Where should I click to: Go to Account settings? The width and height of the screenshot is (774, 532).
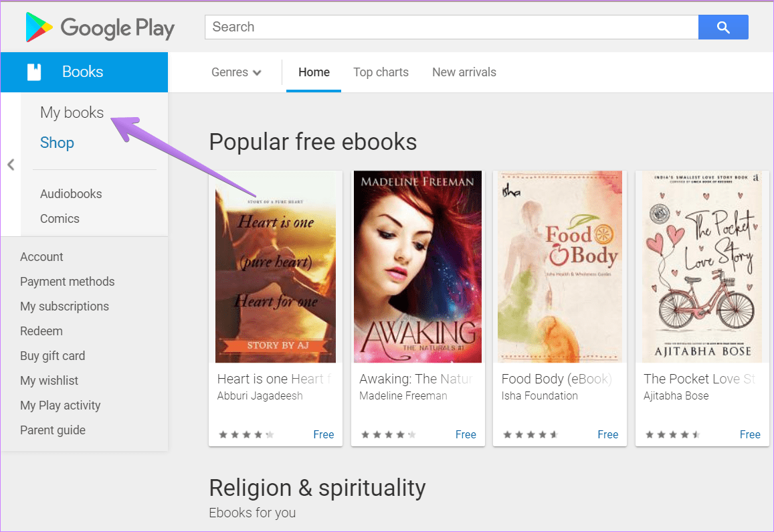point(41,257)
